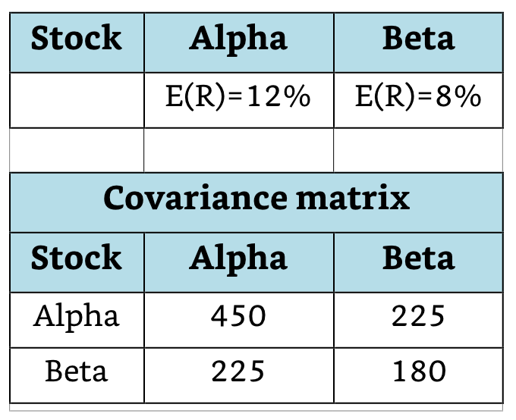Click the 225 value in the Alpha row
Image resolution: width=516 pixels, height=420 pixels.
click(x=418, y=315)
